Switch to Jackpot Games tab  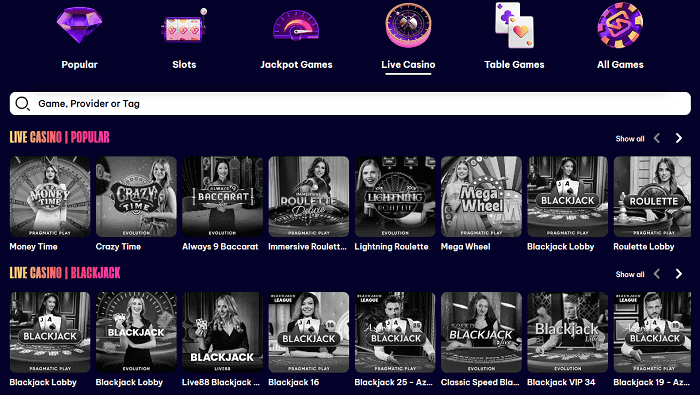point(296,65)
